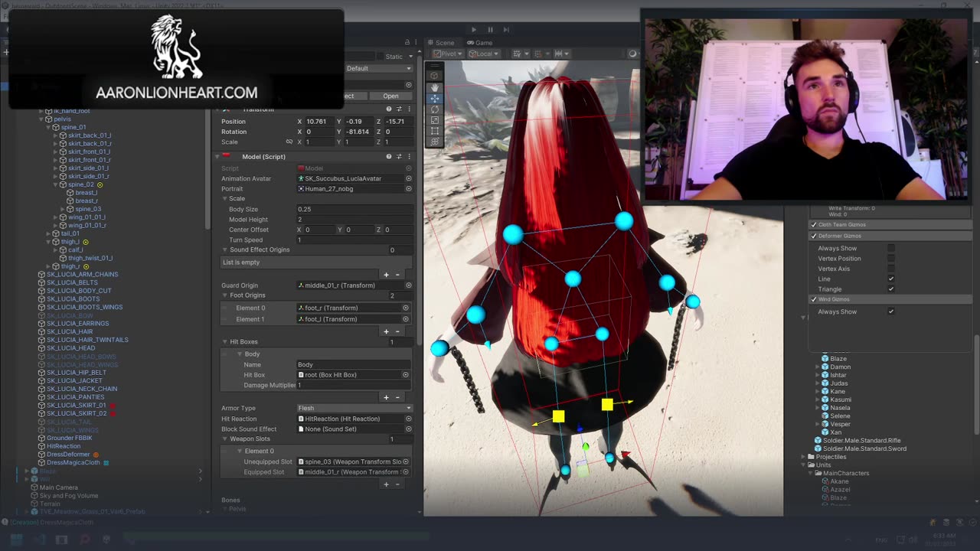Image resolution: width=980 pixels, height=551 pixels.
Task: Toggle the Scale constrain proportions link icon
Action: [289, 142]
